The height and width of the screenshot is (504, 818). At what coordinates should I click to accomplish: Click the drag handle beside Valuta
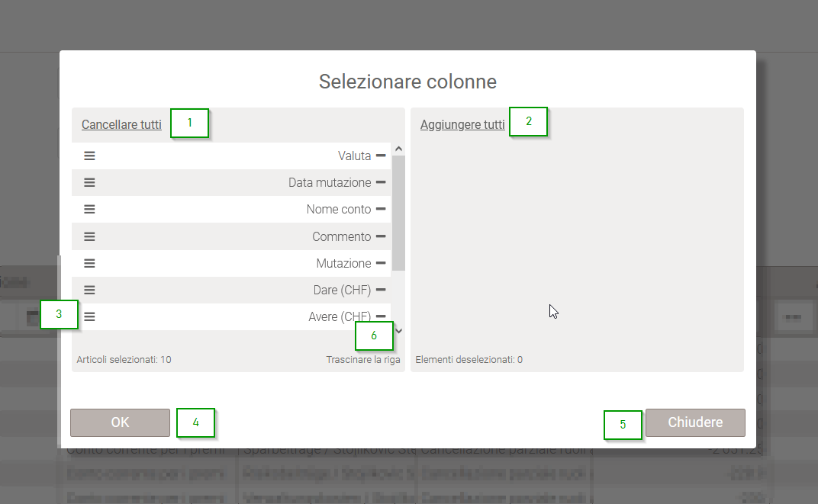point(89,156)
